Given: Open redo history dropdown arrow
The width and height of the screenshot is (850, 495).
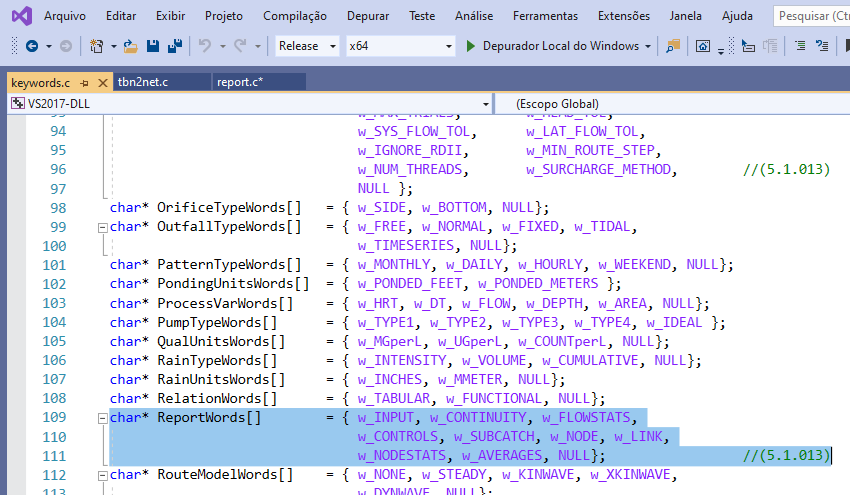Looking at the screenshot, I should [x=257, y=47].
